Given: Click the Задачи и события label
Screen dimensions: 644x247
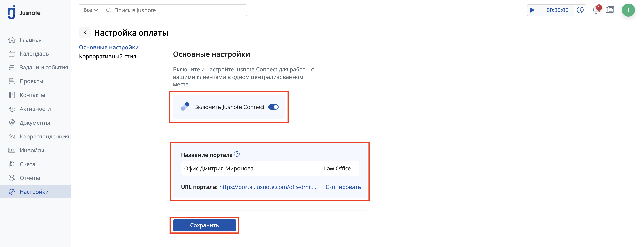Looking at the screenshot, I should click(44, 67).
